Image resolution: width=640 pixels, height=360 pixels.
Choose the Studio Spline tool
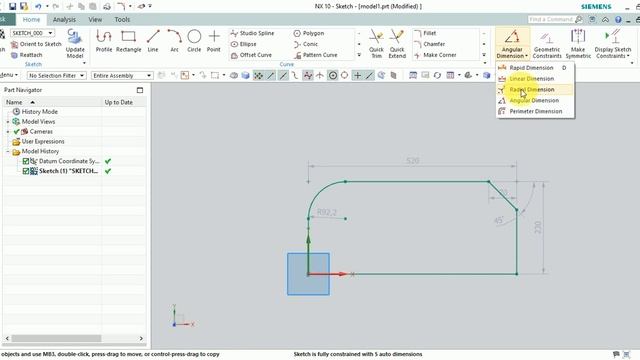(x=252, y=33)
